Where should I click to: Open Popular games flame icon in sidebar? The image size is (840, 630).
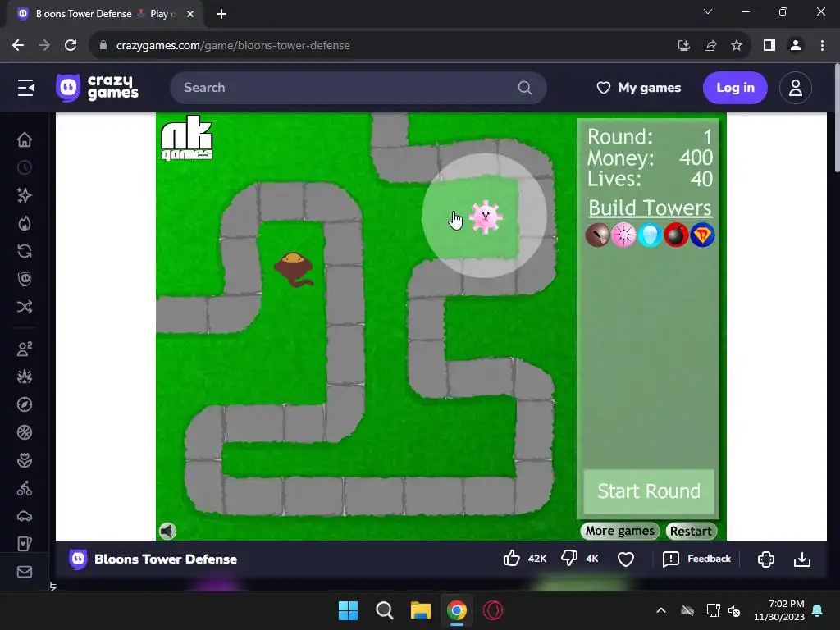(25, 223)
